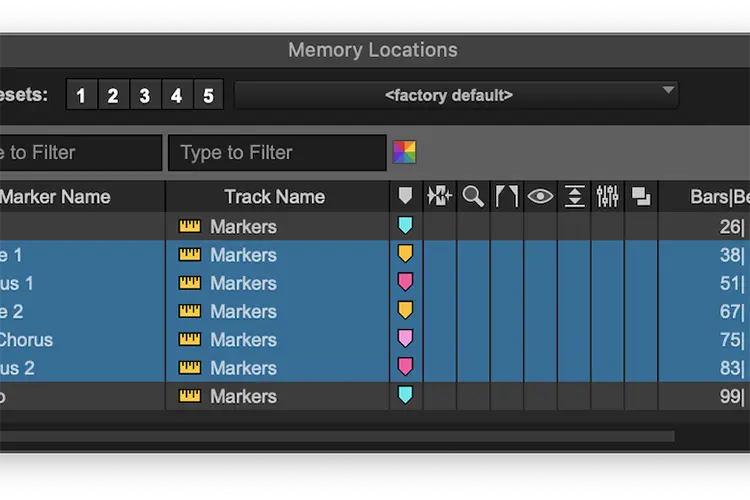Screen dimensions: 750x500
Task: Click the ruler icon in the bar 26 row
Action: click(190, 226)
